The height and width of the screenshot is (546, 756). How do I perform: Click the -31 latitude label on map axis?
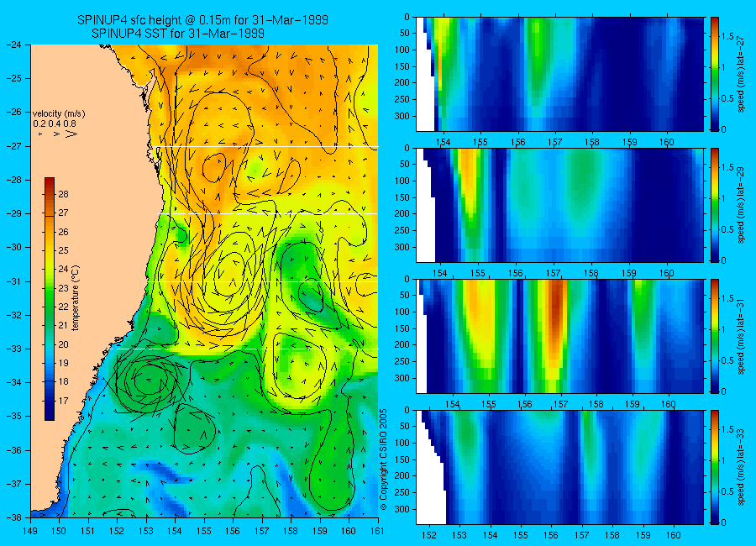pos(13,281)
